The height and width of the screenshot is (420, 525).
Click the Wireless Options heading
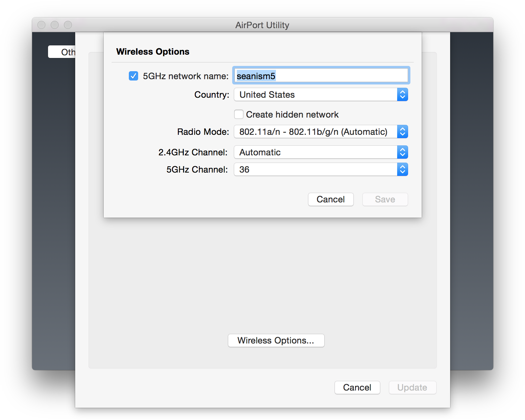(x=153, y=52)
